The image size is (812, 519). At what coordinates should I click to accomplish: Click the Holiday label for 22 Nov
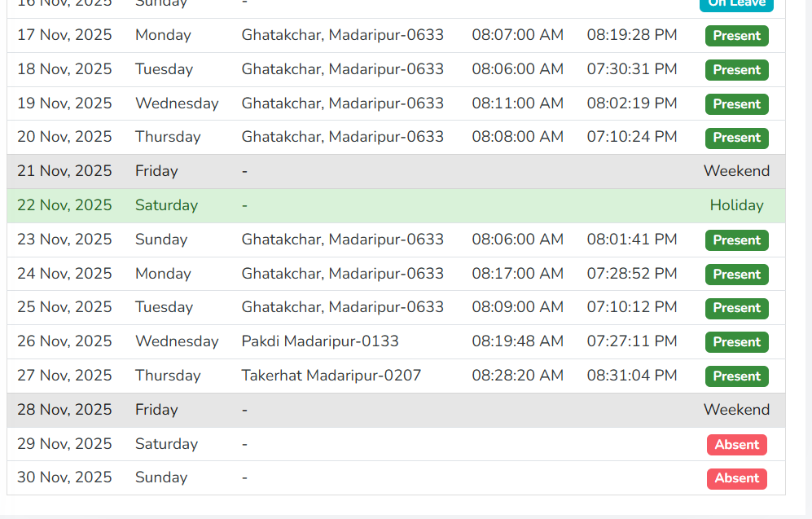(x=736, y=205)
